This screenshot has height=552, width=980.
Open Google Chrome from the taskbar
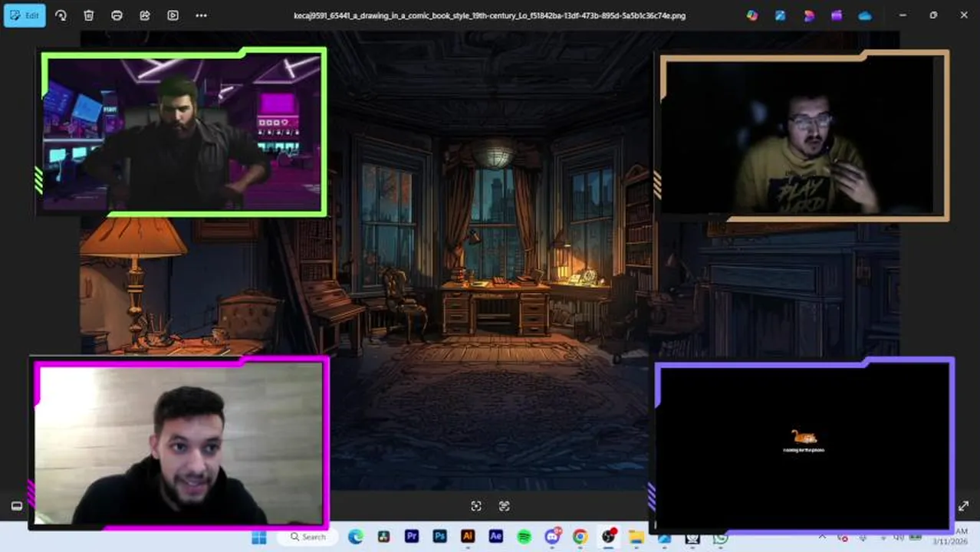tap(580, 537)
